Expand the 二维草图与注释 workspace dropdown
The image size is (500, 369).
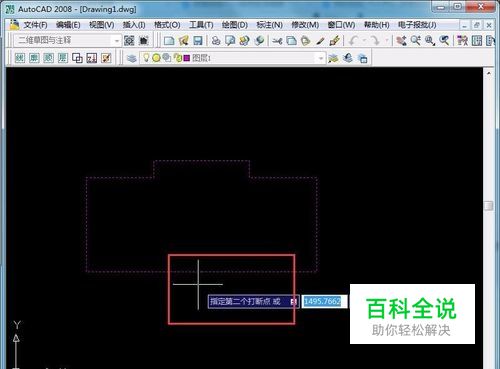point(117,41)
